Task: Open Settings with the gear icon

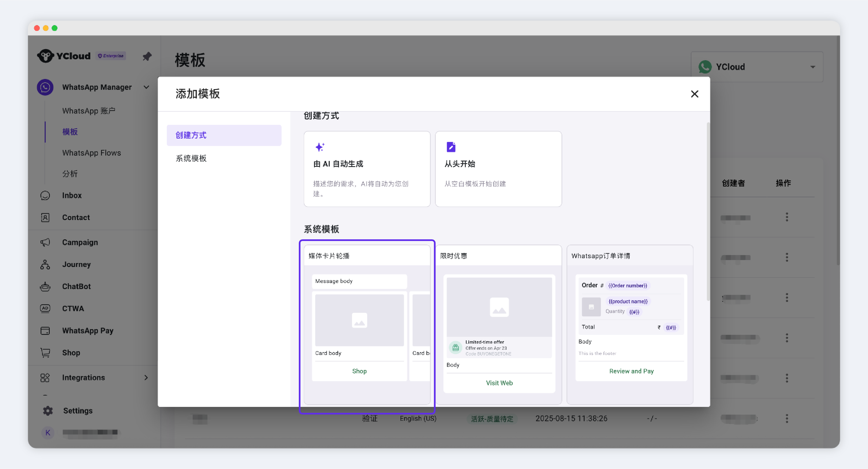Action: [x=48, y=411]
